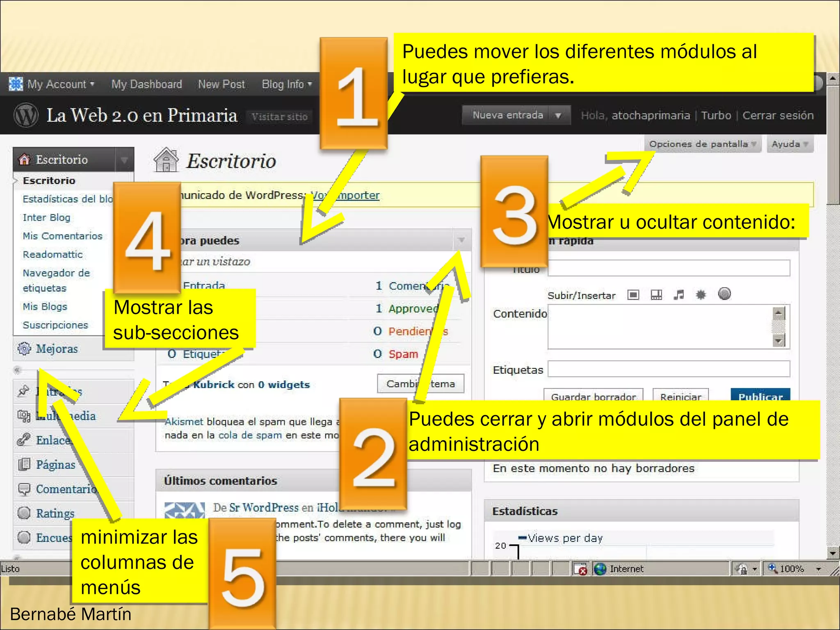Click the add video upload icon
This screenshot has height=630, width=840.
click(x=656, y=294)
